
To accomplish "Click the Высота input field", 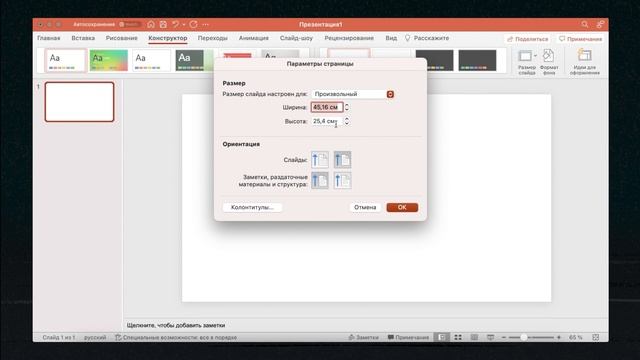I will click(327, 121).
